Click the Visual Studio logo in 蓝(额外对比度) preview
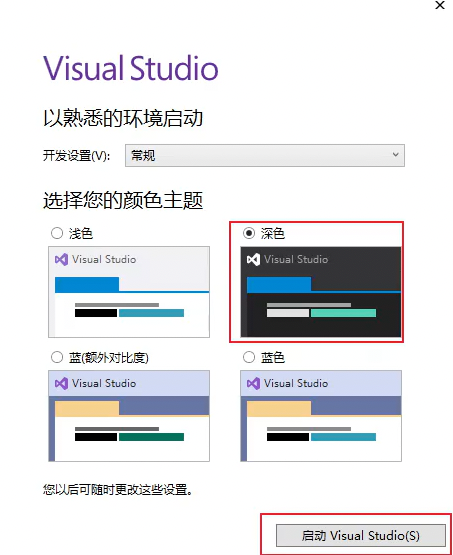The image size is (453, 555). (x=61, y=383)
